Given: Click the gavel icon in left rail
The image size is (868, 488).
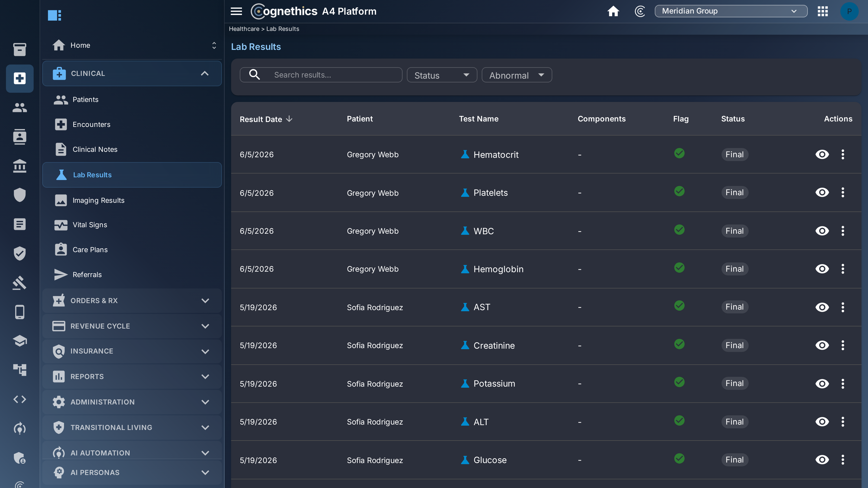Looking at the screenshot, I should coord(20,283).
